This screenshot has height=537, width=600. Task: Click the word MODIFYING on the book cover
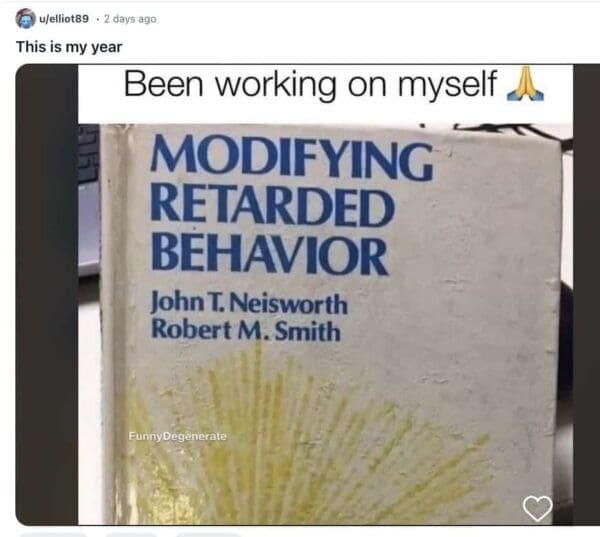(x=292, y=159)
